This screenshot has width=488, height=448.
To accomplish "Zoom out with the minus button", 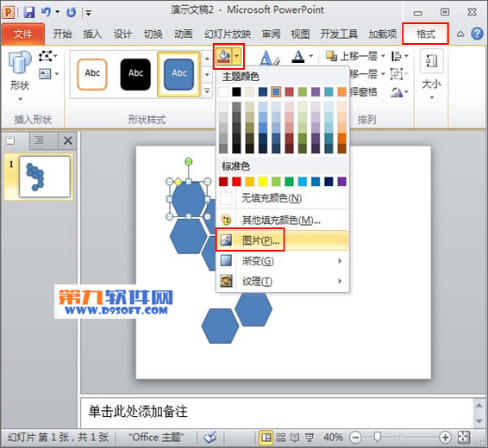I will point(355,438).
